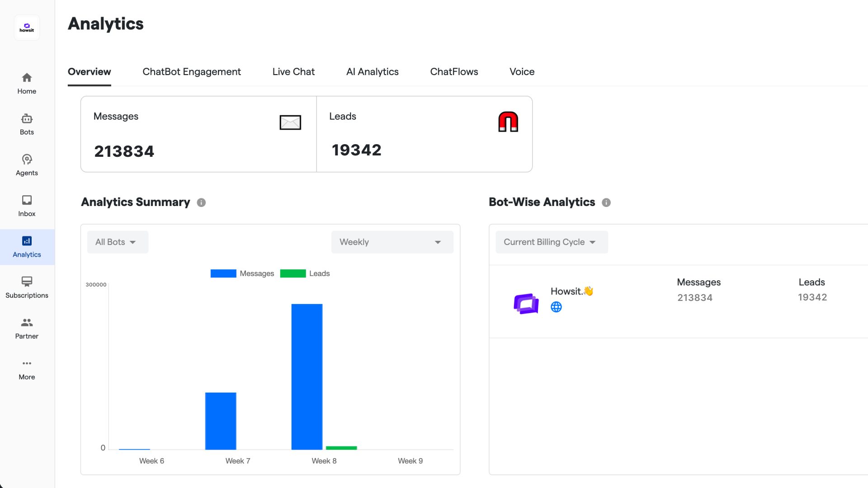Click the Analytics page title

point(106,23)
